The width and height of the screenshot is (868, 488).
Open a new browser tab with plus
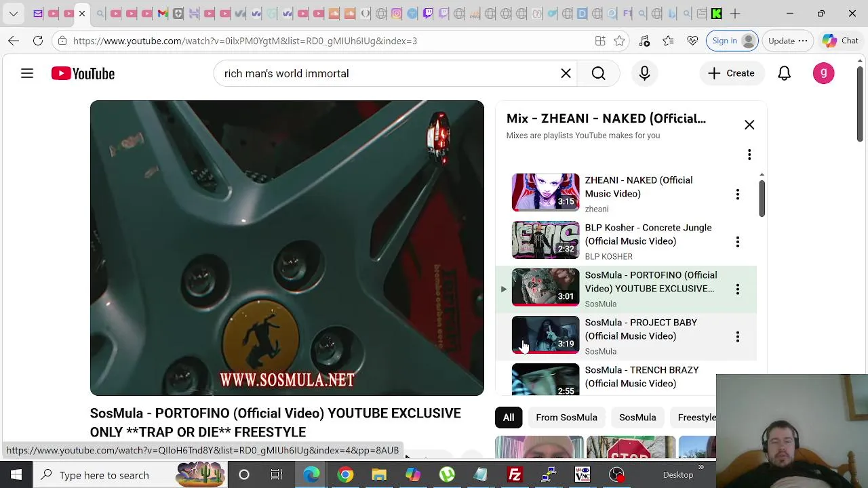tap(735, 14)
